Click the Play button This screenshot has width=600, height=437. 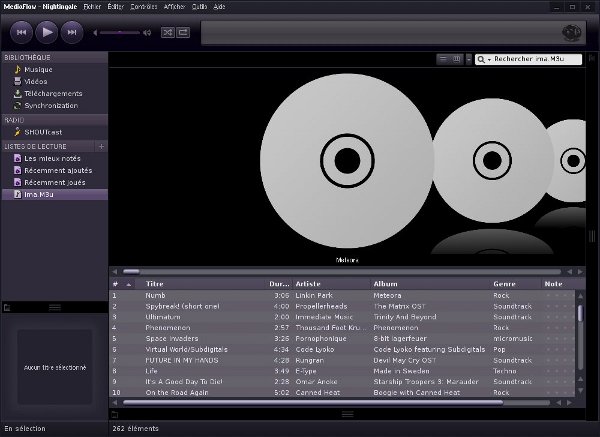(47, 33)
